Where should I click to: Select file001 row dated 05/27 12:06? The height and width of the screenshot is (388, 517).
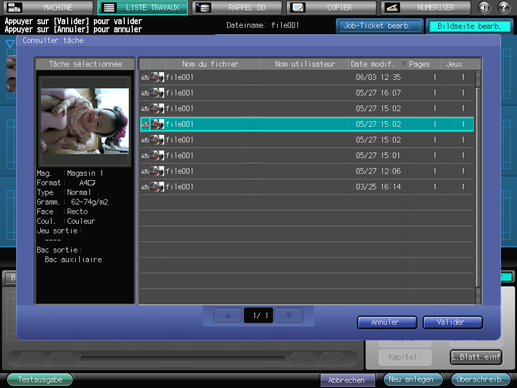pyautogui.click(x=307, y=171)
